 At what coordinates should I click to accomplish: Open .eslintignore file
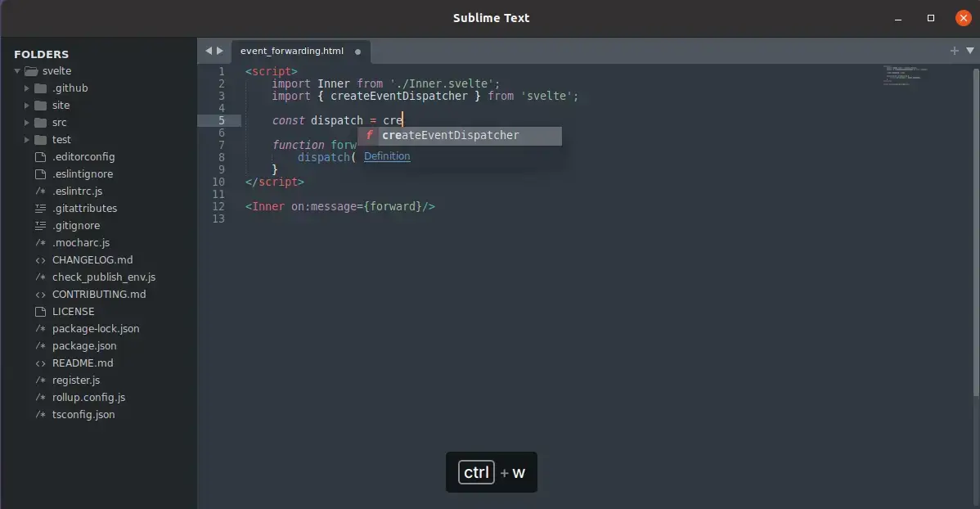pyautogui.click(x=83, y=174)
